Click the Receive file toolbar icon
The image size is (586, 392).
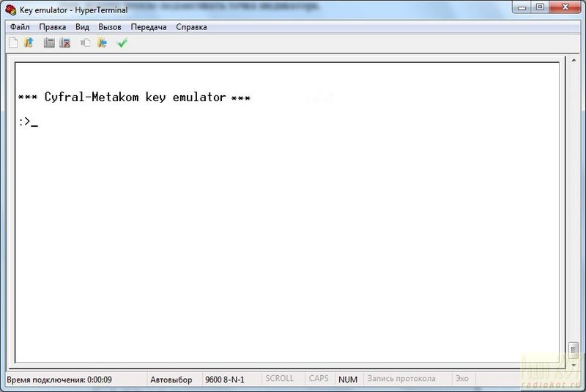(x=103, y=43)
